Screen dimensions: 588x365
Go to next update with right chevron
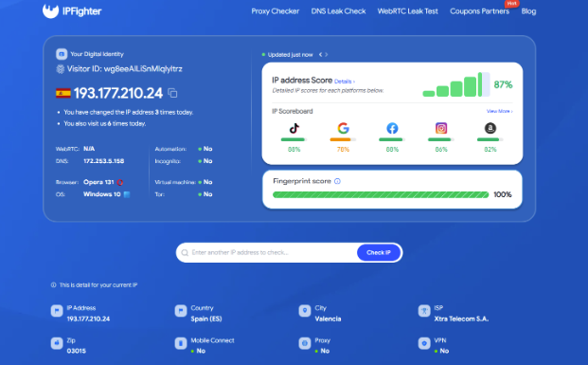327,54
